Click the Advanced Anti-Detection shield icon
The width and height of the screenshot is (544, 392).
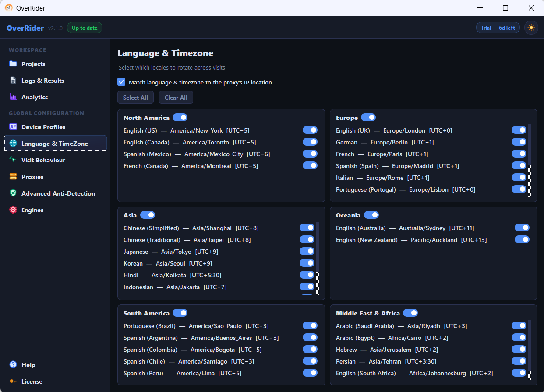coord(13,193)
